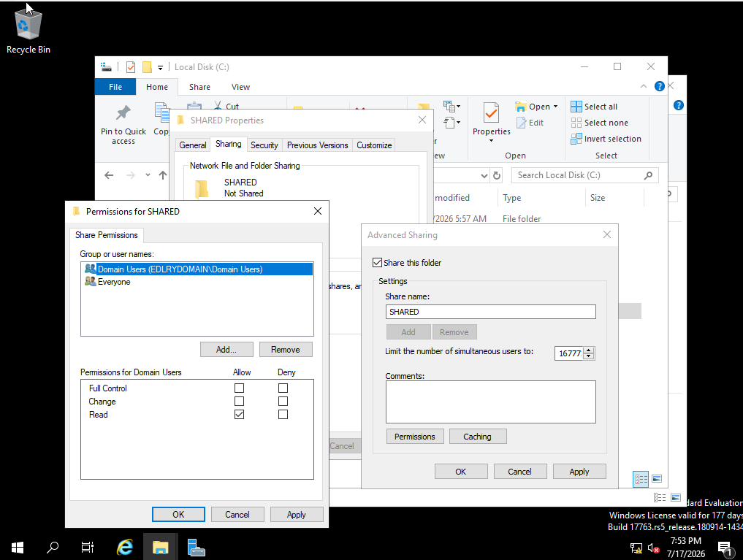Click the search magnifier in Explorer

pyautogui.click(x=648, y=175)
